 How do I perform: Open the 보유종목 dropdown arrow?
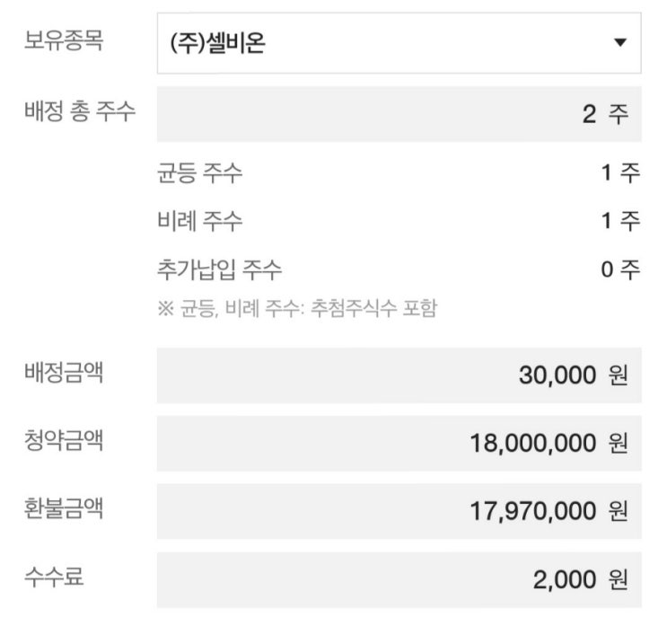click(619, 42)
